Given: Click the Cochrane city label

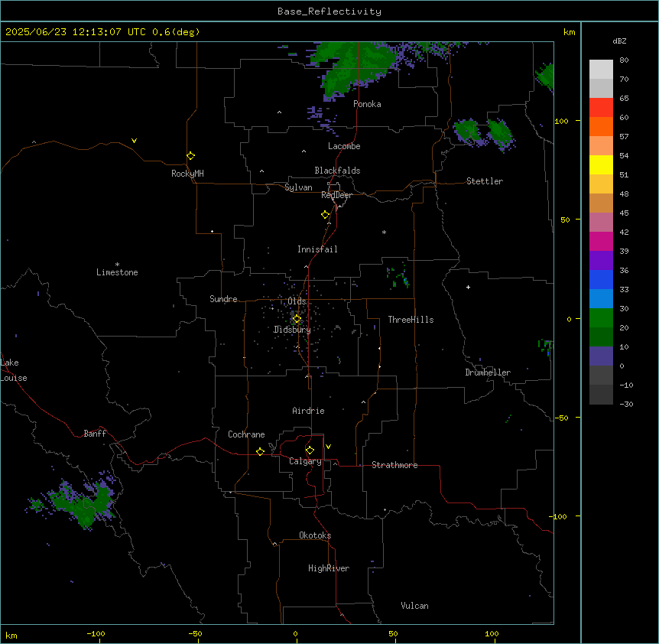Looking at the screenshot, I should 246,434.
